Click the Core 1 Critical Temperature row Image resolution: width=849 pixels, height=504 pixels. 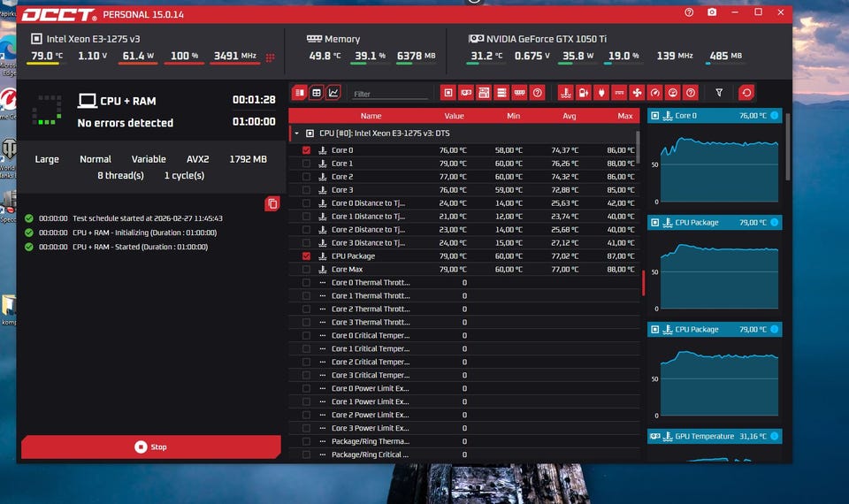pos(463,348)
